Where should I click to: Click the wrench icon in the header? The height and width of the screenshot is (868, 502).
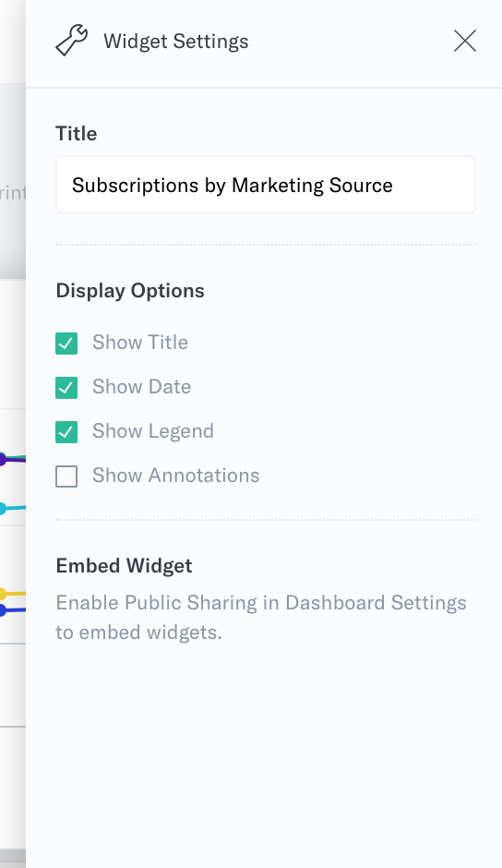point(71,41)
